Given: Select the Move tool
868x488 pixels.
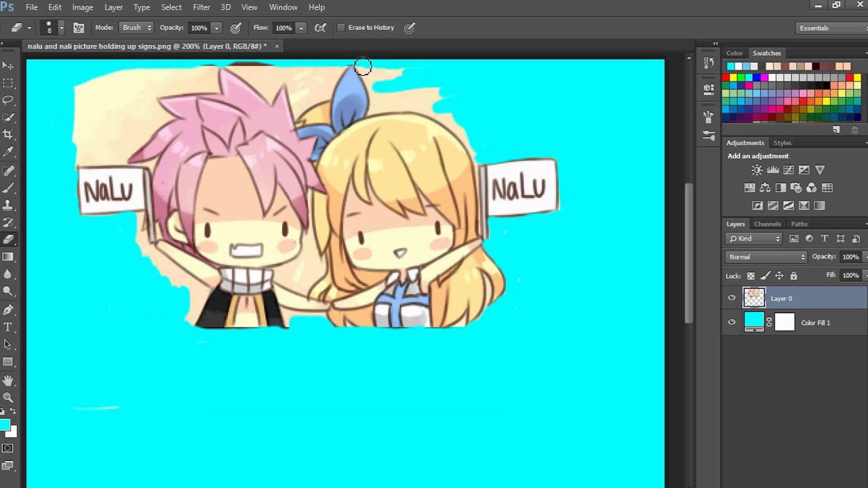Looking at the screenshot, I should (8, 66).
